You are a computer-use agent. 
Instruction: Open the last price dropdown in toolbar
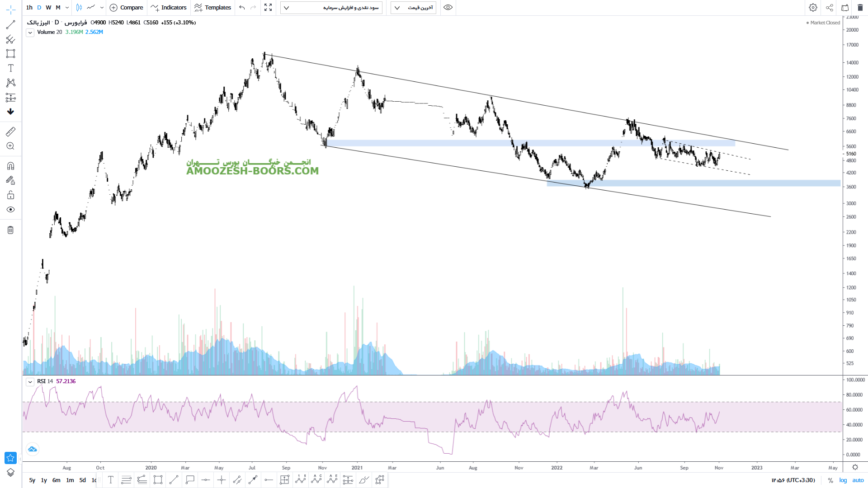click(x=413, y=8)
